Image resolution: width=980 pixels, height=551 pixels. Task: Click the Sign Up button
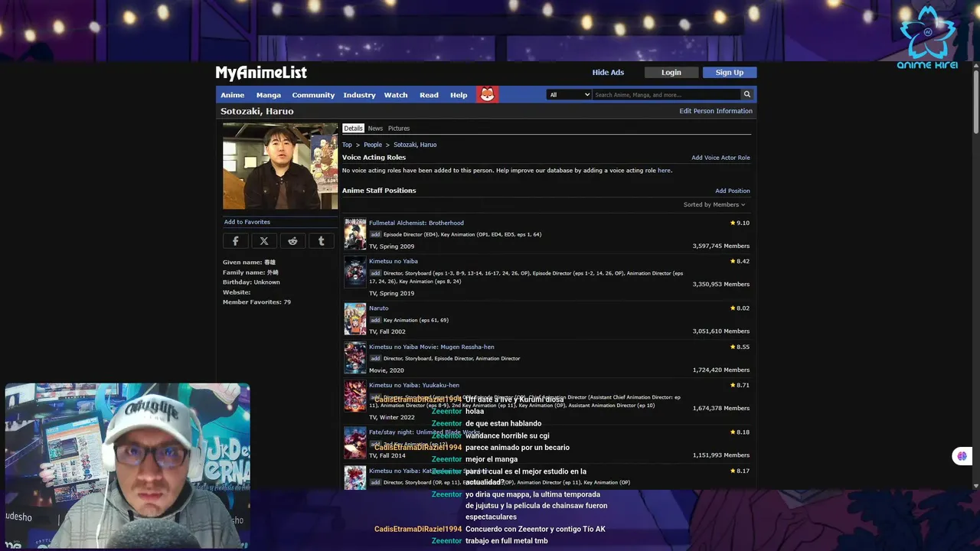[x=730, y=73]
